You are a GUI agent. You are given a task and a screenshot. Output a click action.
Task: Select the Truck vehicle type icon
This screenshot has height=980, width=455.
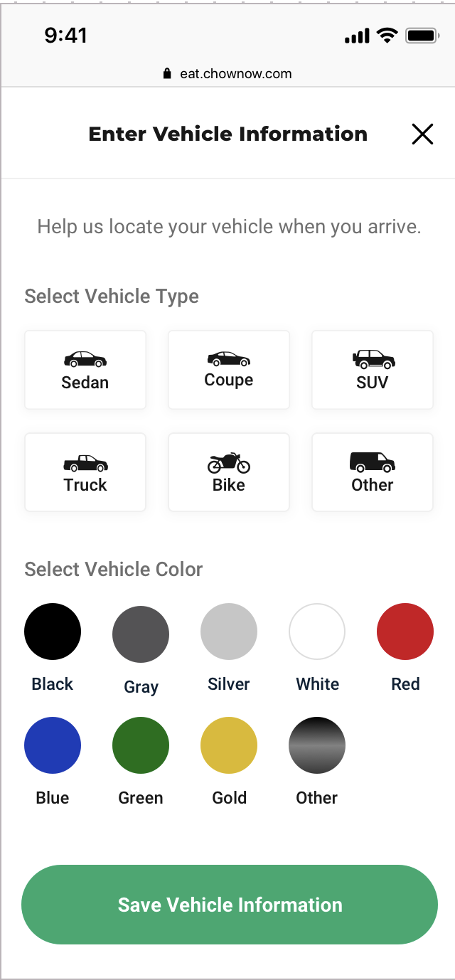tap(85, 472)
